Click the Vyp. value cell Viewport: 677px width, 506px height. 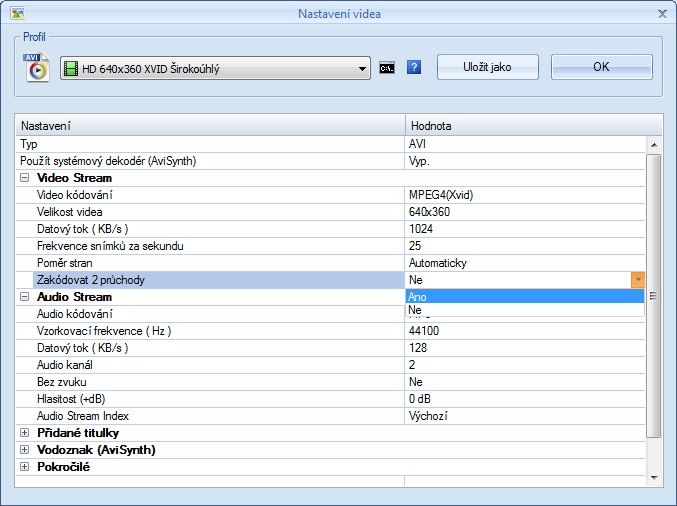tap(525, 161)
